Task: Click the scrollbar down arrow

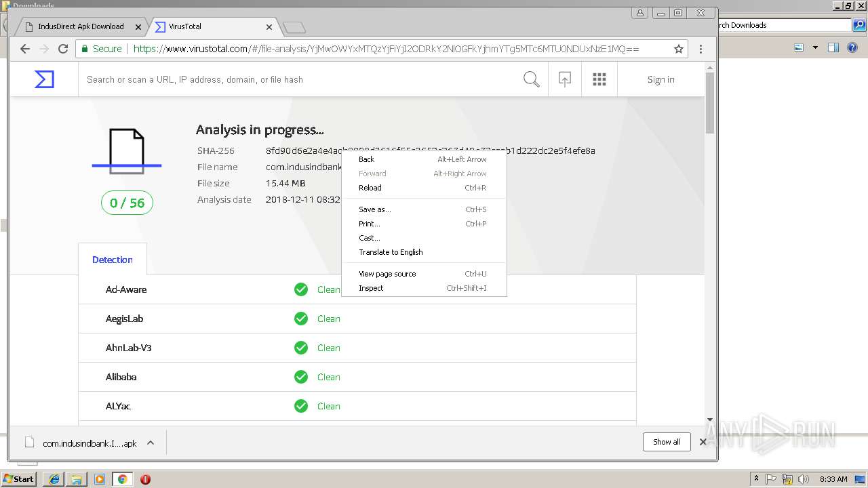Action: [710, 420]
